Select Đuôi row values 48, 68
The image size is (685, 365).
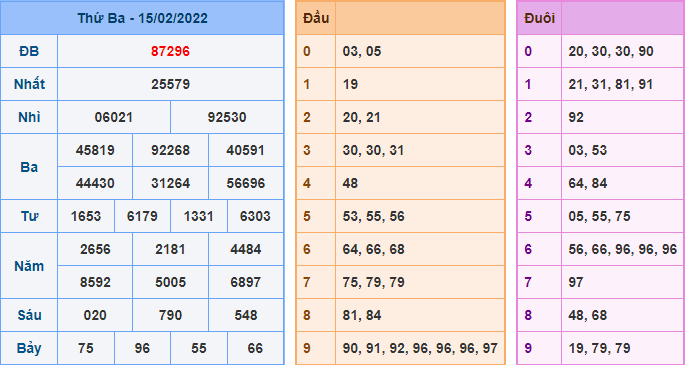coord(588,315)
